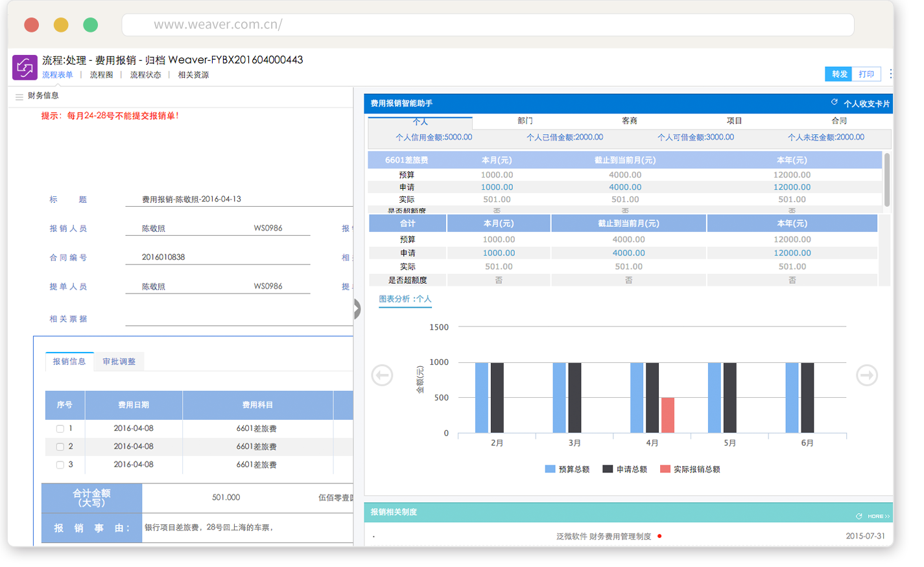Screen dimensions: 924x567
Task: Click the 转发 button
Action: [839, 75]
